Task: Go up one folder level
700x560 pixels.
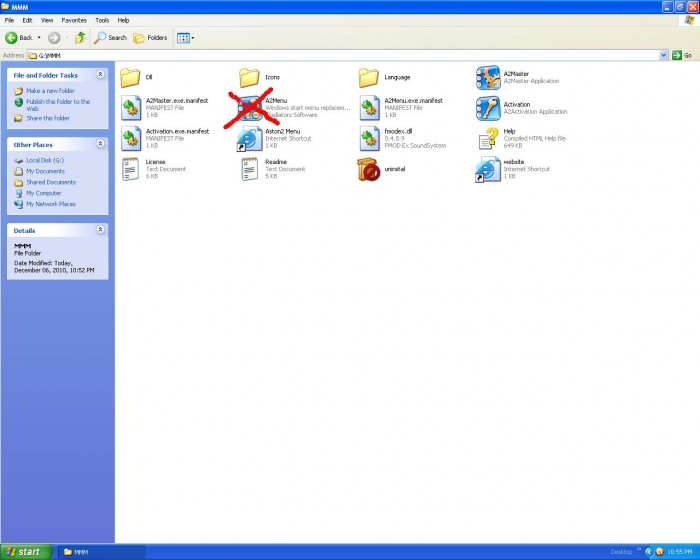Action: pos(80,38)
